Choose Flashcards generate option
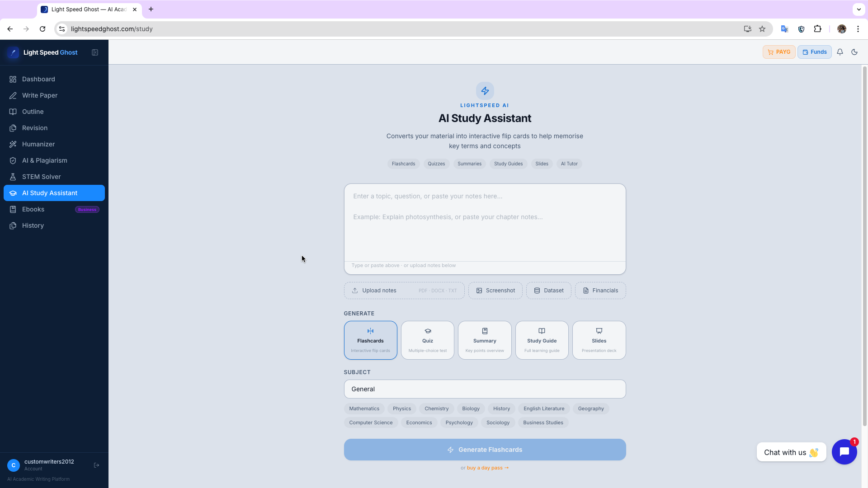Viewport: 868px width, 488px height. [x=371, y=340]
